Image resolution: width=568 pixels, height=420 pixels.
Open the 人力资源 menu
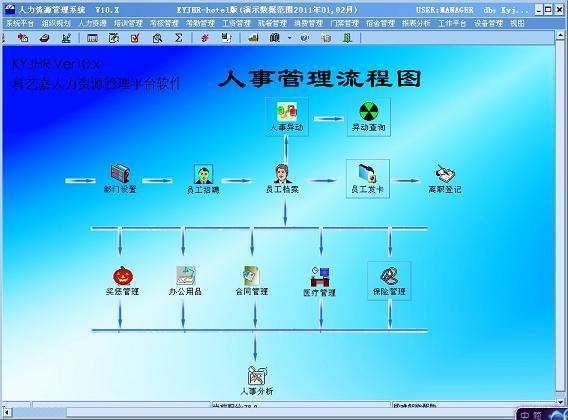(x=92, y=23)
